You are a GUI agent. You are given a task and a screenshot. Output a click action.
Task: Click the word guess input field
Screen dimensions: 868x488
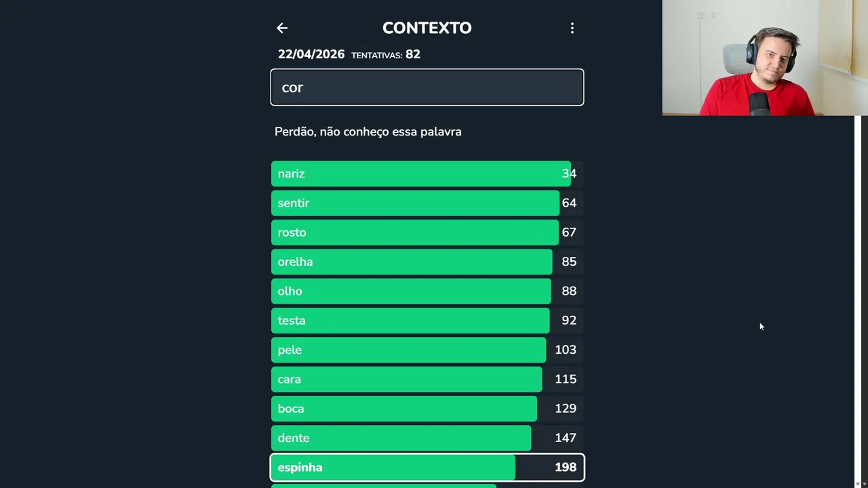(427, 87)
